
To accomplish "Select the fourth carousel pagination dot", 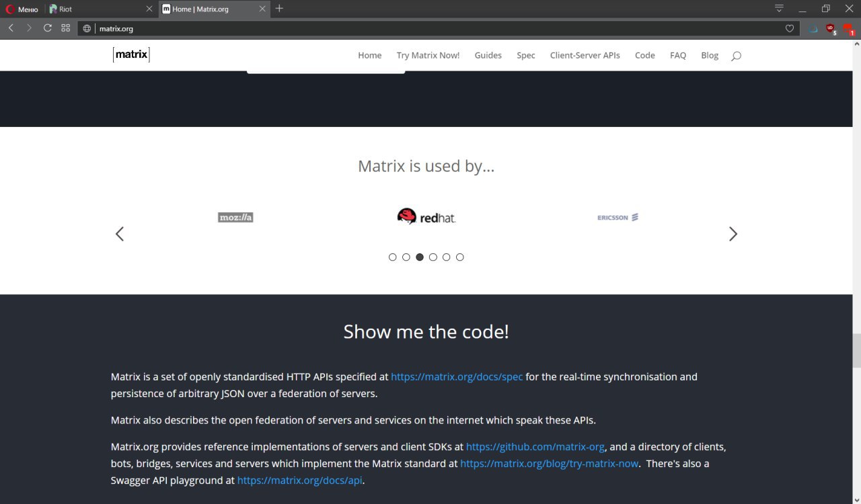I will click(433, 257).
